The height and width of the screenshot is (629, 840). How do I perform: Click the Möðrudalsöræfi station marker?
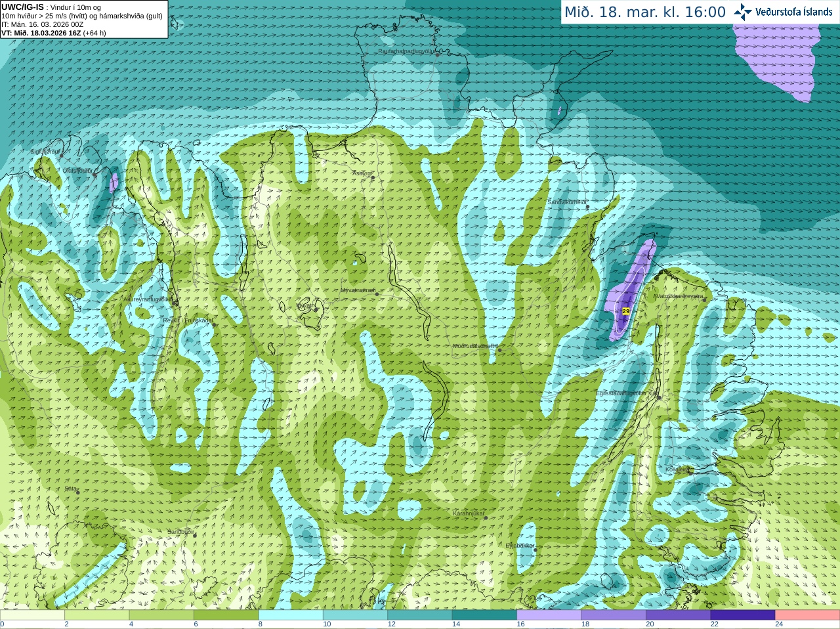(499, 350)
